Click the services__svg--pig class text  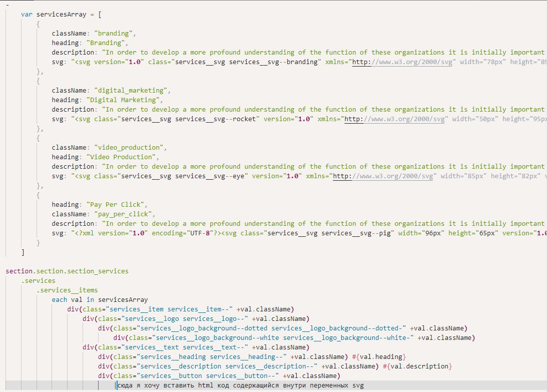click(x=356, y=233)
